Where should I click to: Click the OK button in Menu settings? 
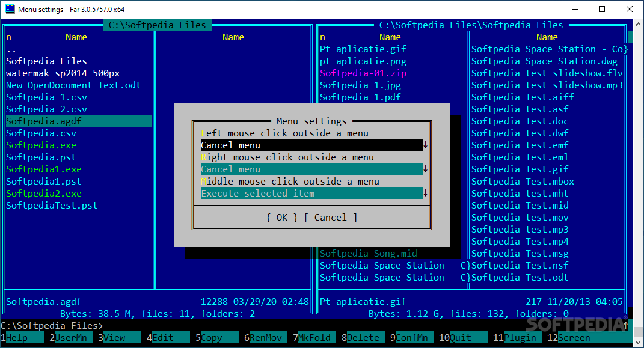click(282, 218)
